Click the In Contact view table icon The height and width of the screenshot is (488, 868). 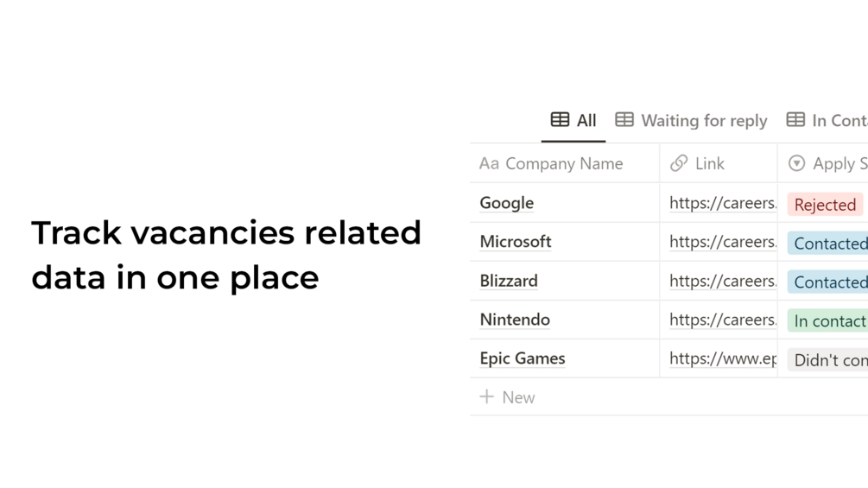tap(795, 120)
